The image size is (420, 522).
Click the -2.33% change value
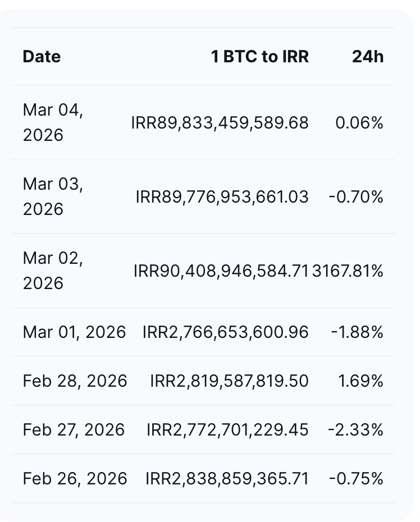click(x=356, y=430)
